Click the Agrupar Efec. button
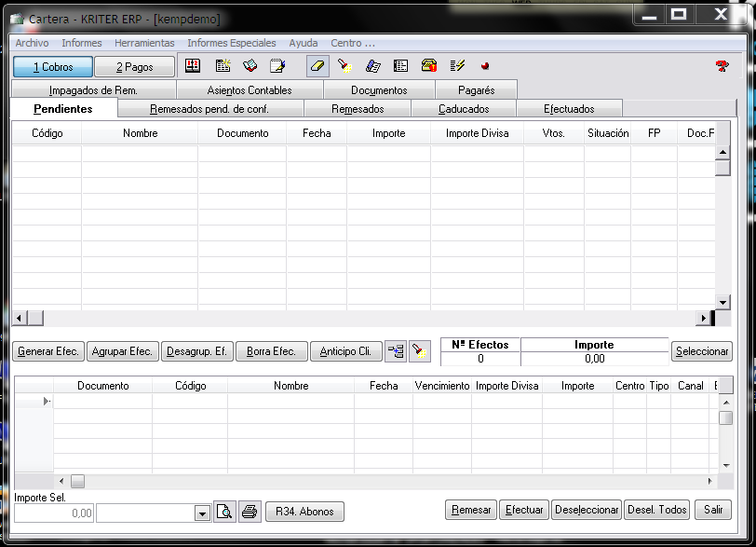The image size is (756, 547). [122, 351]
